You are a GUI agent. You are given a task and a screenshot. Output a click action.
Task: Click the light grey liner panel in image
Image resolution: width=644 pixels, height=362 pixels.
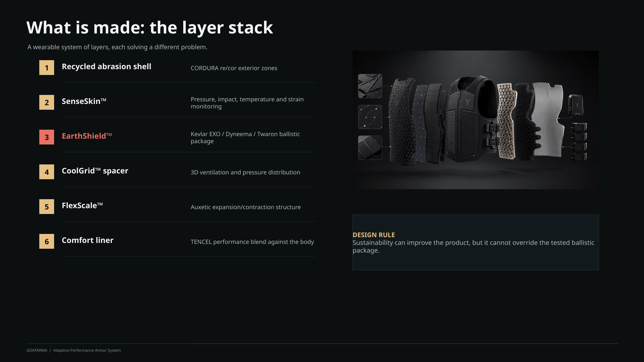pos(549,120)
